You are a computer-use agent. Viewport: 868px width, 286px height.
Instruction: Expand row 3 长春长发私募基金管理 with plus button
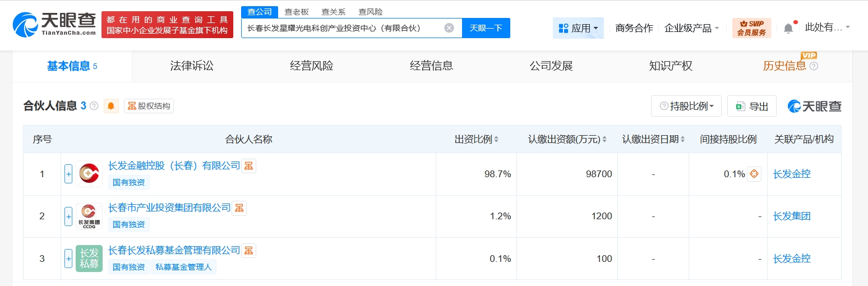pyautogui.click(x=68, y=259)
